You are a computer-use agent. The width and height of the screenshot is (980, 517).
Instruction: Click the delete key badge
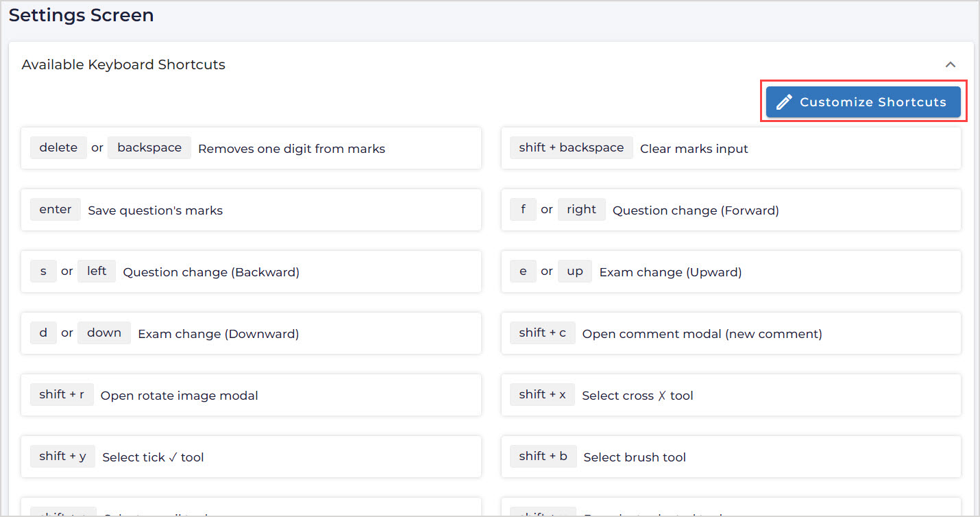pyautogui.click(x=58, y=147)
